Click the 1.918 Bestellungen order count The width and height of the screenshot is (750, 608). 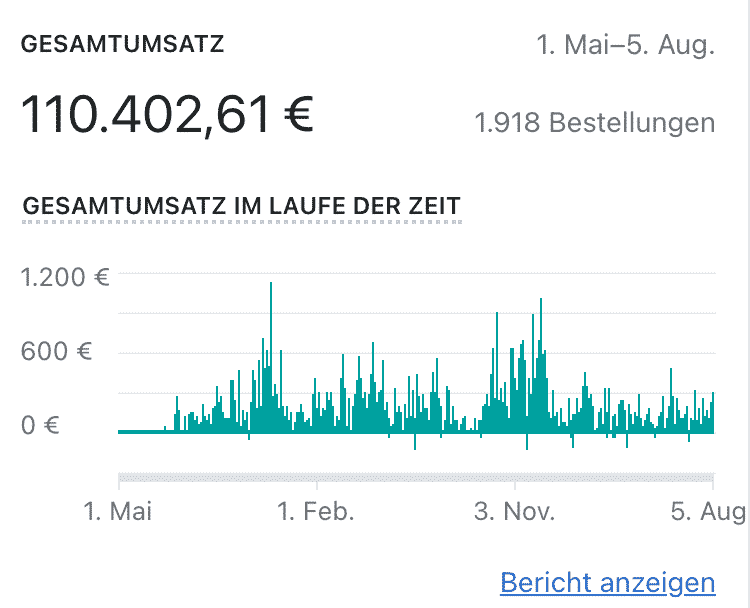595,122
